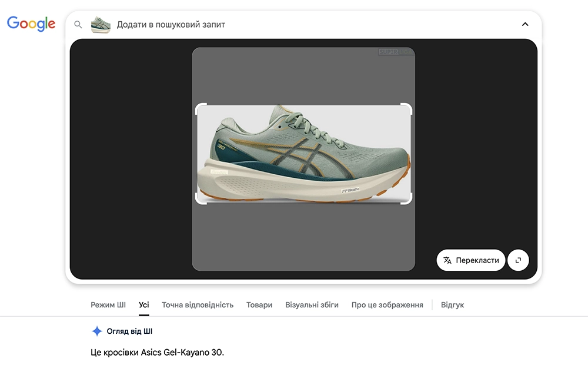Click the 'Огляд від ШІ' sparkle icon
The image size is (588, 365).
tap(97, 331)
